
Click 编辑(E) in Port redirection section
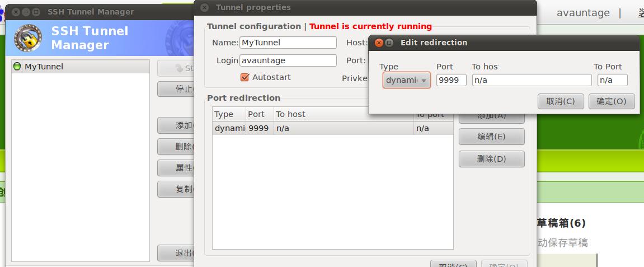(492, 137)
